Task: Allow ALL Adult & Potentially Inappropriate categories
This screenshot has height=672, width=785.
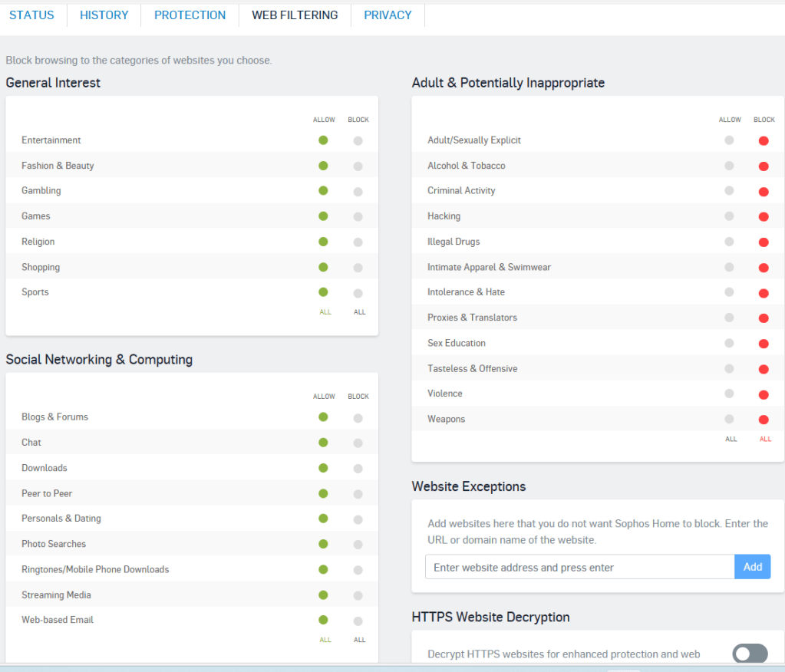Action: coord(731,439)
